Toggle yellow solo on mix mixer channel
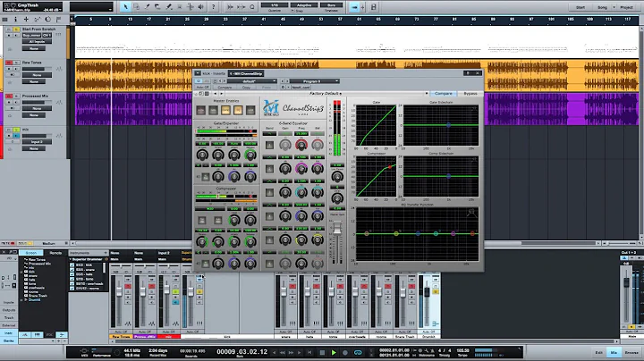This screenshot has width=644, height=361. (x=175, y=291)
